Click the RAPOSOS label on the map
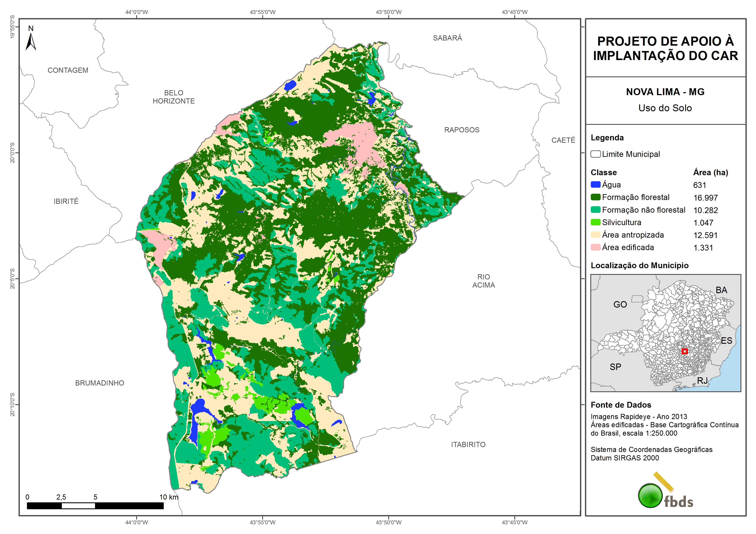Screen dimensions: 756x534 (462, 130)
